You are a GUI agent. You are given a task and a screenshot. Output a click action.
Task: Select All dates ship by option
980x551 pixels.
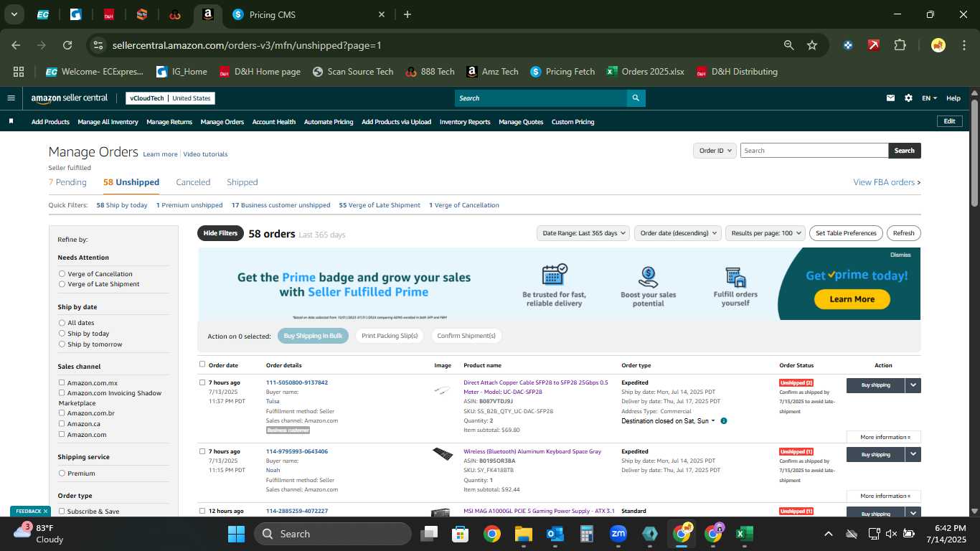(x=62, y=323)
